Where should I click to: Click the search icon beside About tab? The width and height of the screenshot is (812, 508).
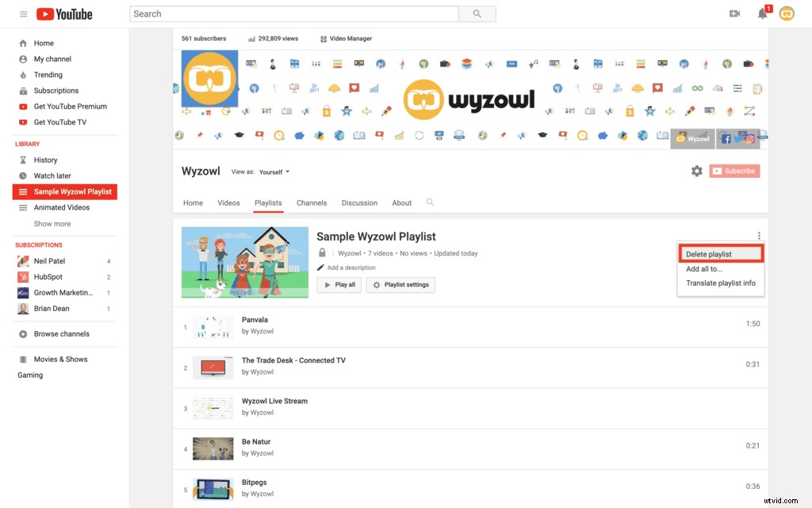tap(431, 202)
